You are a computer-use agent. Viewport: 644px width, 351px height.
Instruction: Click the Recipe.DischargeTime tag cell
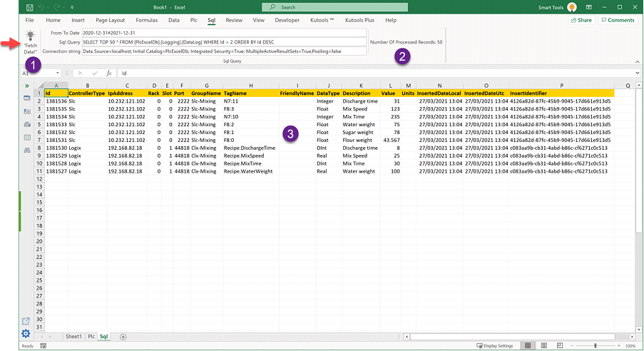[x=250, y=148]
